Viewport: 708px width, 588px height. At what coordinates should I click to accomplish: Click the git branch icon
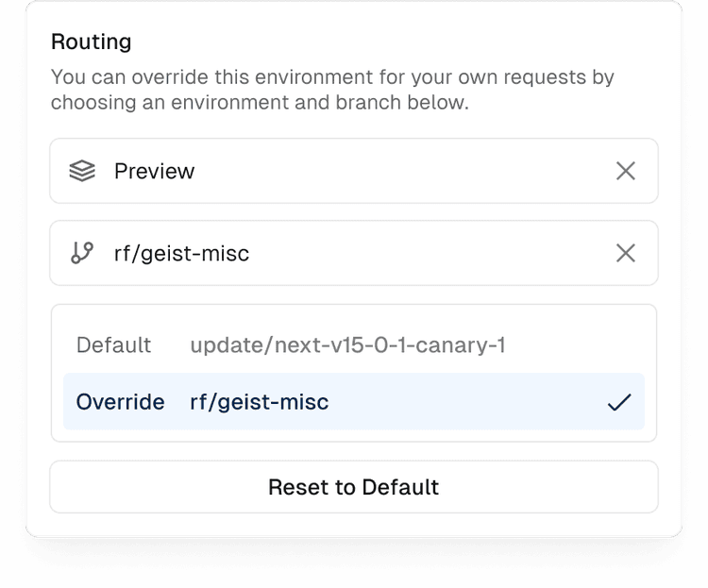pos(82,253)
